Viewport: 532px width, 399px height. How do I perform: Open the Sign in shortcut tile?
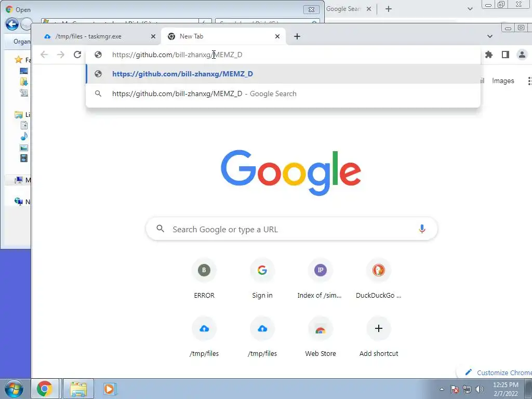[x=262, y=279]
